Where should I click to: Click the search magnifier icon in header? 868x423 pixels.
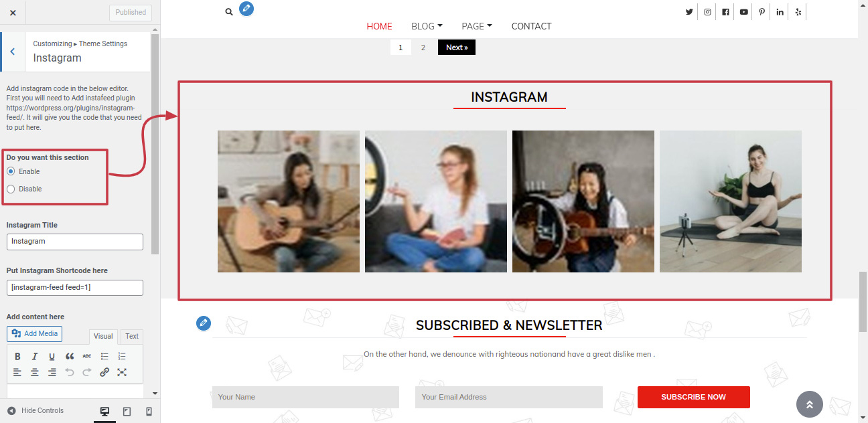pos(229,12)
